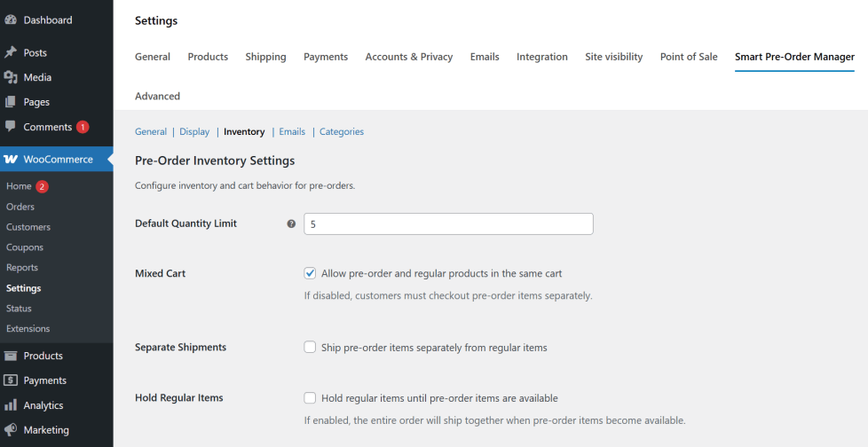Switch to the Shipping settings tab
The width and height of the screenshot is (868, 447).
pyautogui.click(x=265, y=57)
